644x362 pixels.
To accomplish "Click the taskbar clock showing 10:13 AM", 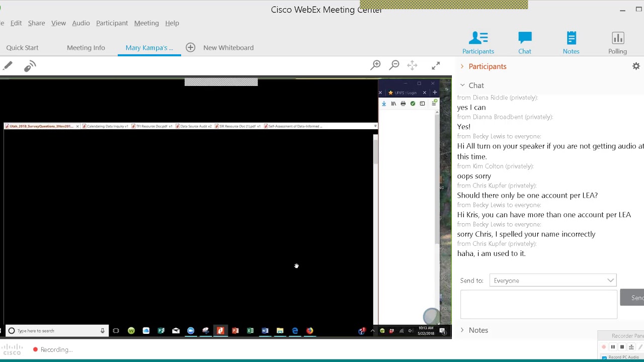I will (426, 330).
